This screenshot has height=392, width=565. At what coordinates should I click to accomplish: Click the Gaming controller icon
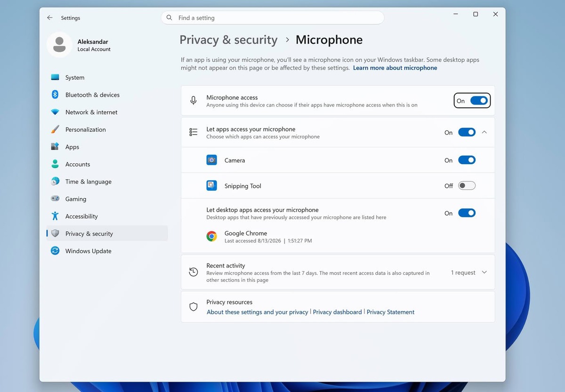click(x=55, y=199)
